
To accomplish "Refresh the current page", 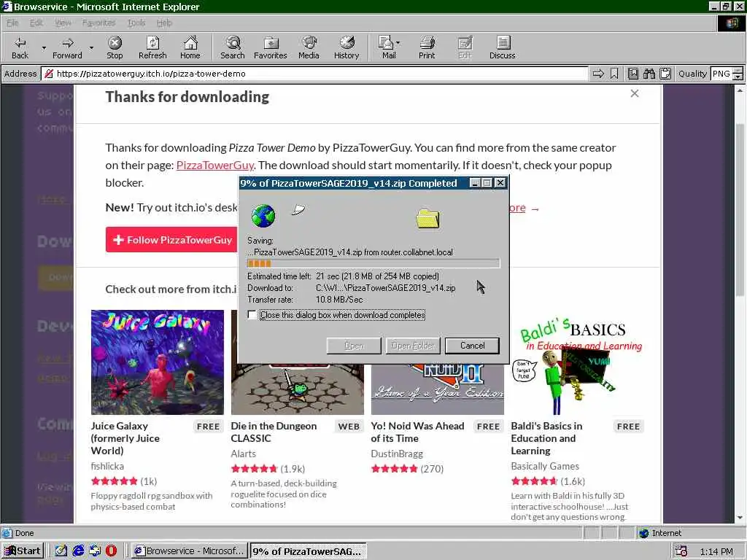I will tap(152, 47).
